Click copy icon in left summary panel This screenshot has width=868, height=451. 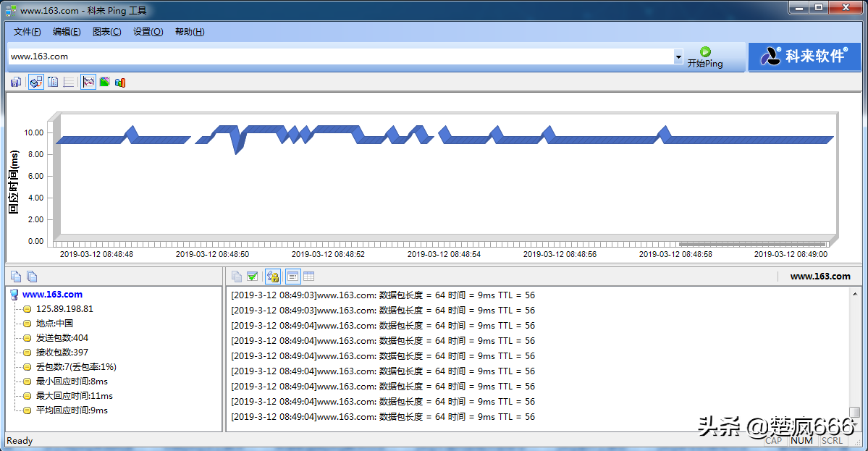click(x=16, y=276)
